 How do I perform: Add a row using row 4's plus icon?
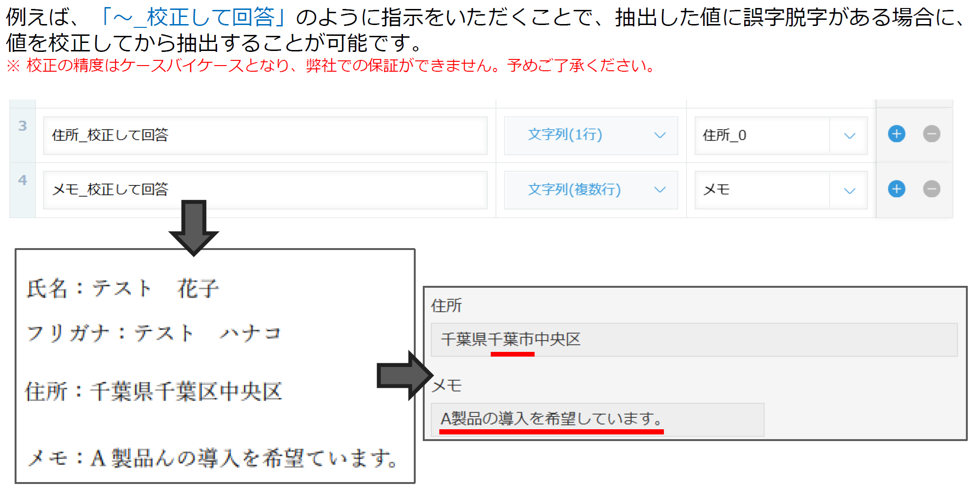point(896,189)
